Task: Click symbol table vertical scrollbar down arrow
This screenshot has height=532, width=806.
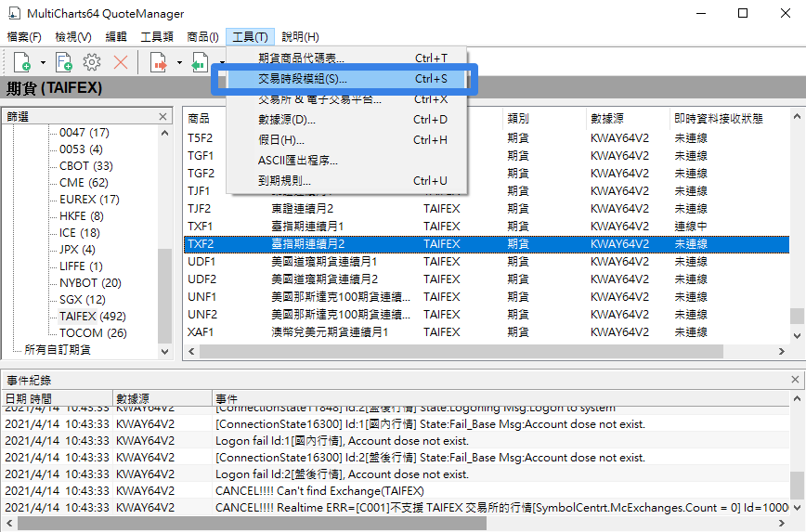Action: coord(797,336)
